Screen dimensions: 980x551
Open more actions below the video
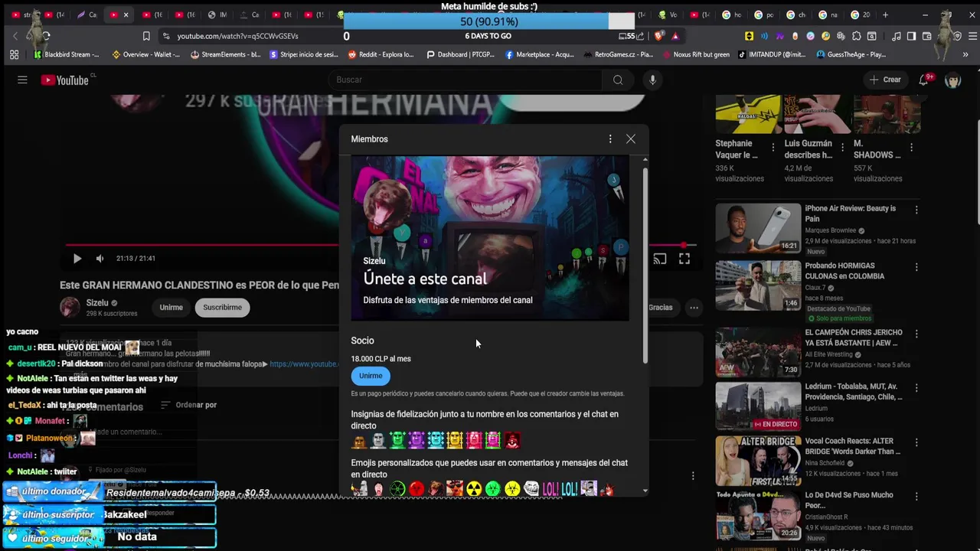tap(694, 308)
